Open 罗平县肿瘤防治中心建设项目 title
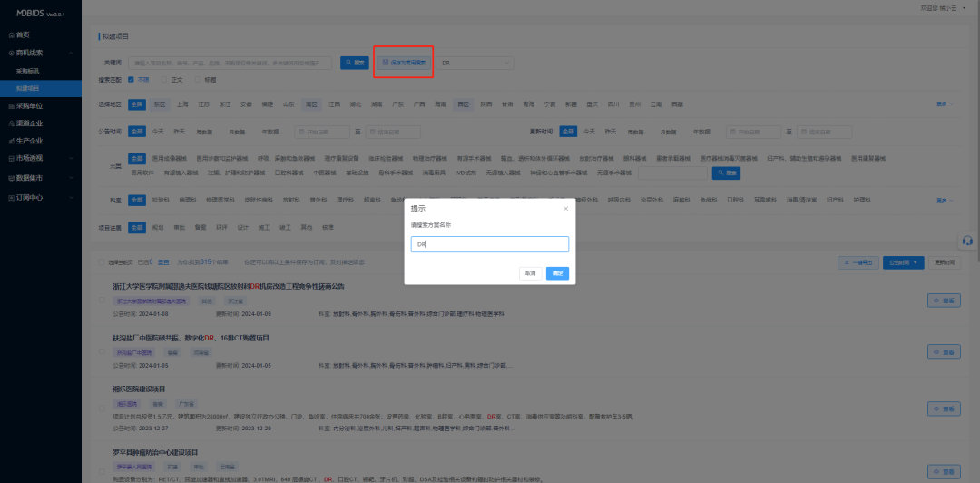 click(156, 452)
